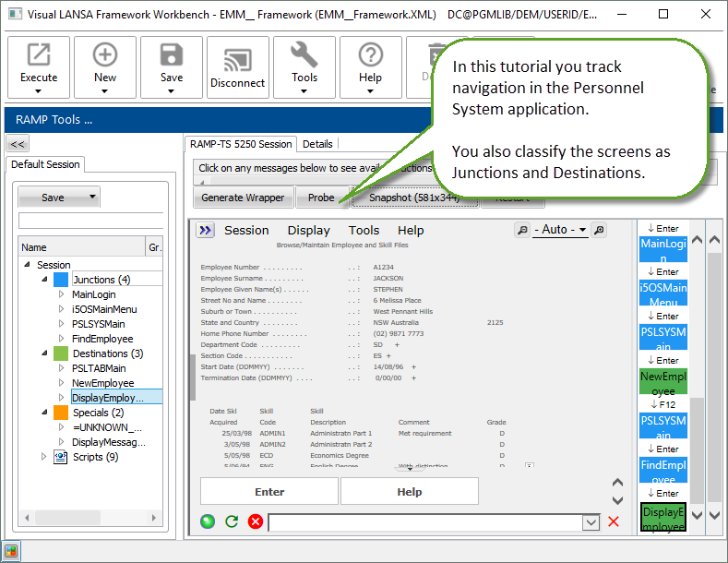Open the Display menu in 5250 session

click(308, 231)
